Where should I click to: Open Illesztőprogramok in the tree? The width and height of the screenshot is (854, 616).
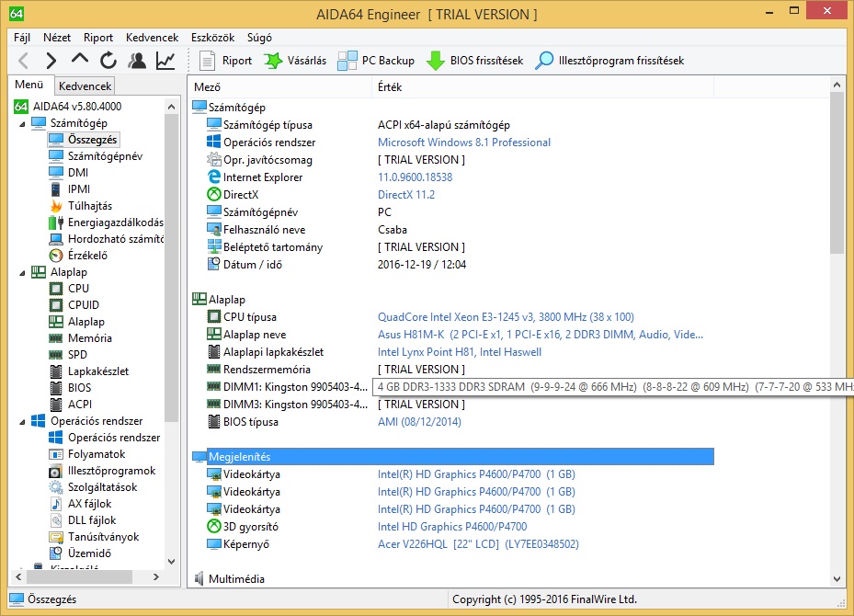click(x=111, y=471)
